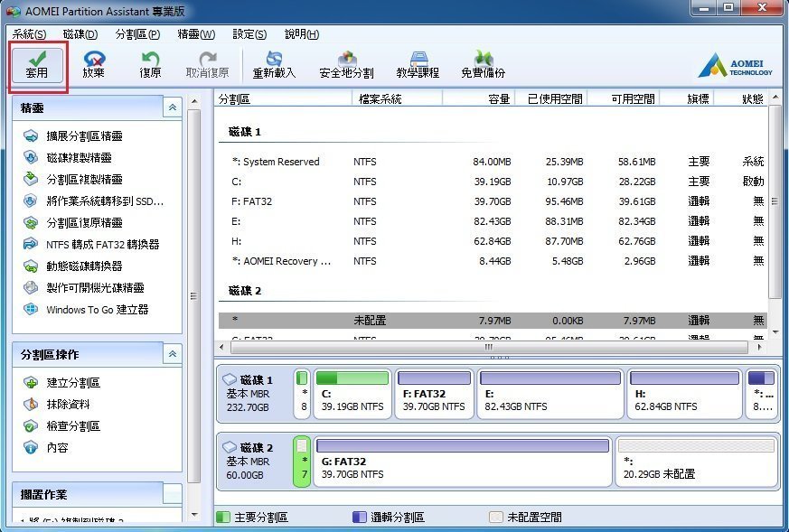Select 建立分割區 operation

pyautogui.click(x=61, y=383)
